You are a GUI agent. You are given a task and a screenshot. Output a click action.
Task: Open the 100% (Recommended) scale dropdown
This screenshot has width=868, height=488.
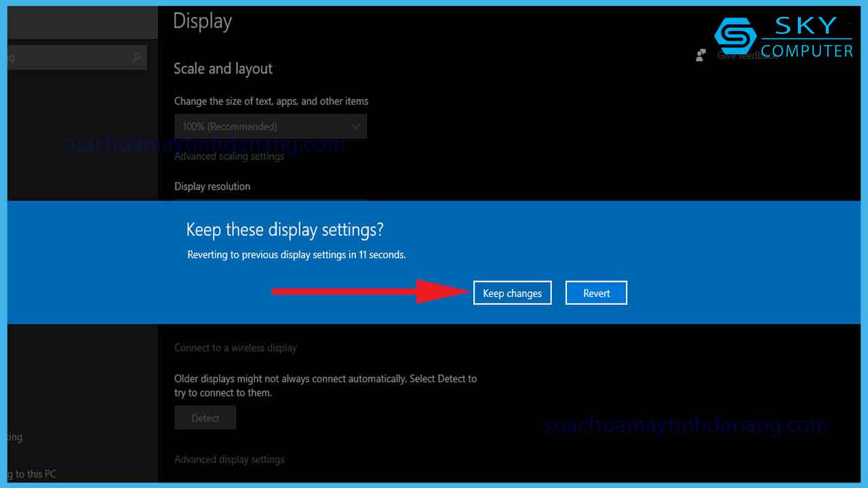coord(271,126)
